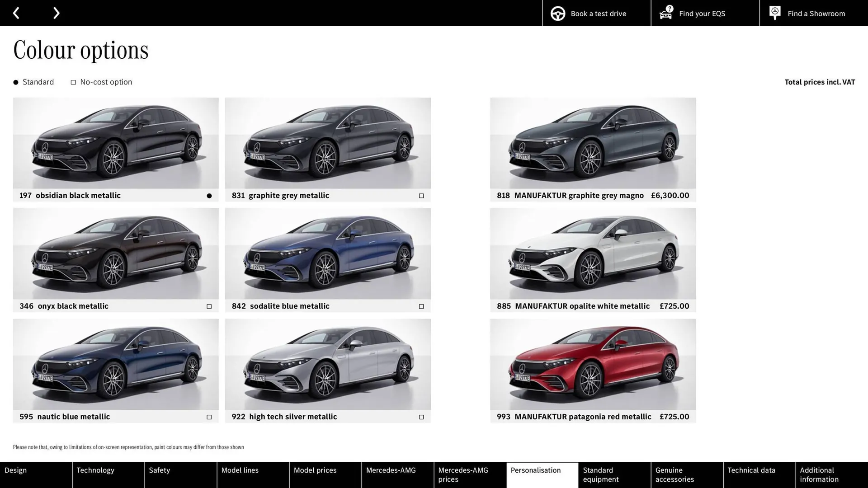Image resolution: width=868 pixels, height=488 pixels.
Task: Toggle the option box for graphite grey metallic
Action: pyautogui.click(x=421, y=195)
